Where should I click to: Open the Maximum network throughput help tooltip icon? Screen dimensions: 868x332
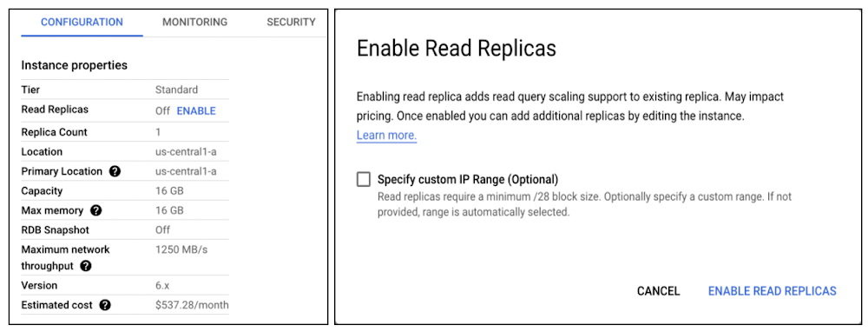click(85, 266)
